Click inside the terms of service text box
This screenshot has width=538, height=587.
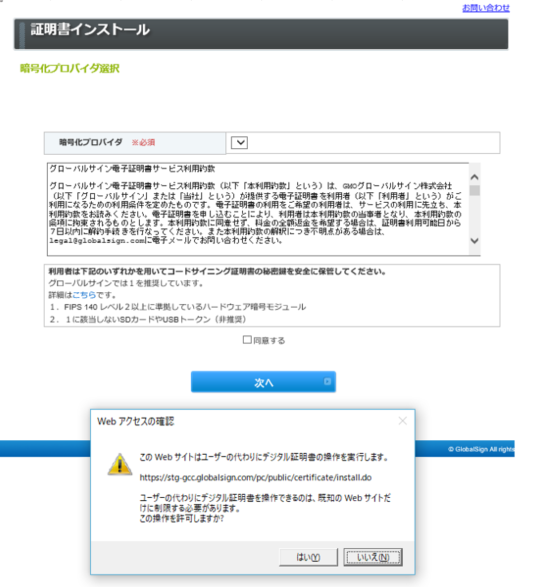[x=258, y=209]
